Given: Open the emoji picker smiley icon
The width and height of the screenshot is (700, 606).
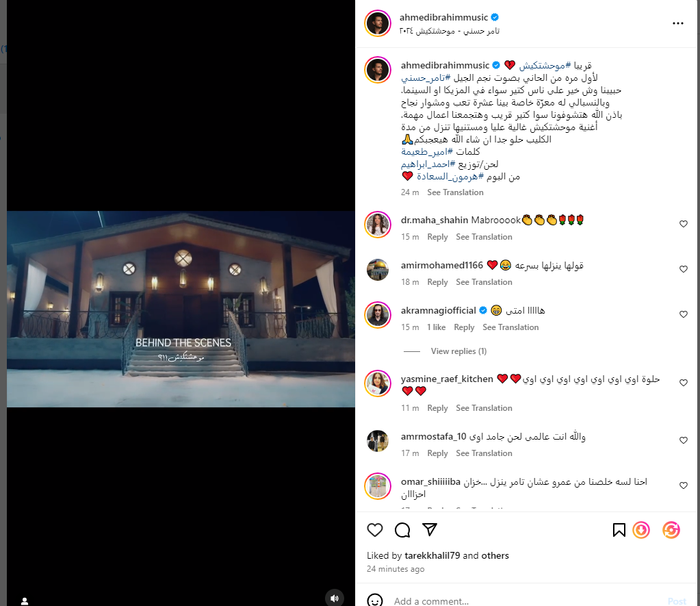Looking at the screenshot, I should [x=374, y=601].
